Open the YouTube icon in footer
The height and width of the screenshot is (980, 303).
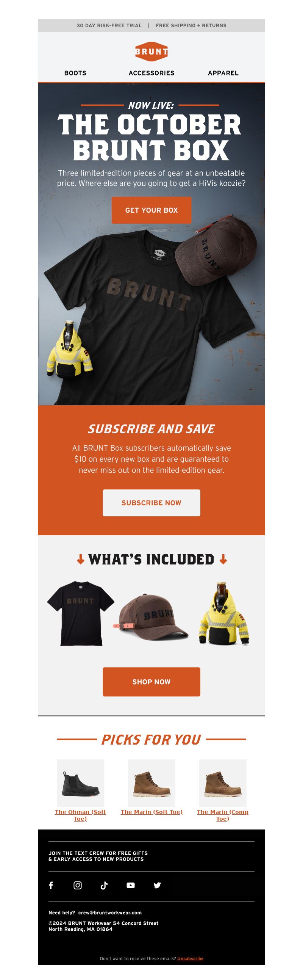[x=130, y=885]
